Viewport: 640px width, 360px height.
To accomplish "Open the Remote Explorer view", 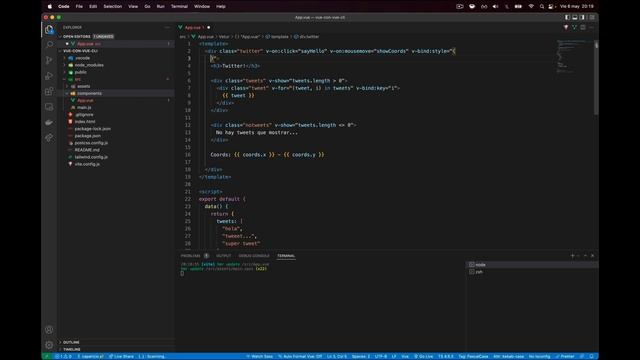I will [49, 107].
